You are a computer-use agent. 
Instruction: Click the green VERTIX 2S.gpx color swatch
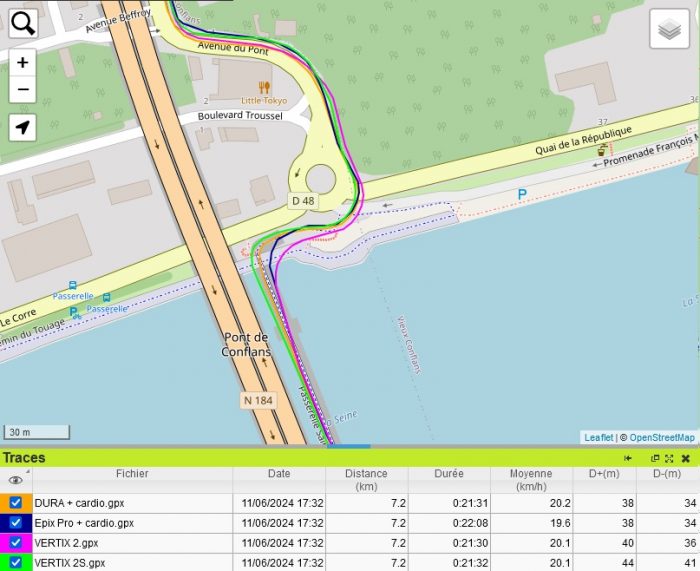click(5, 562)
